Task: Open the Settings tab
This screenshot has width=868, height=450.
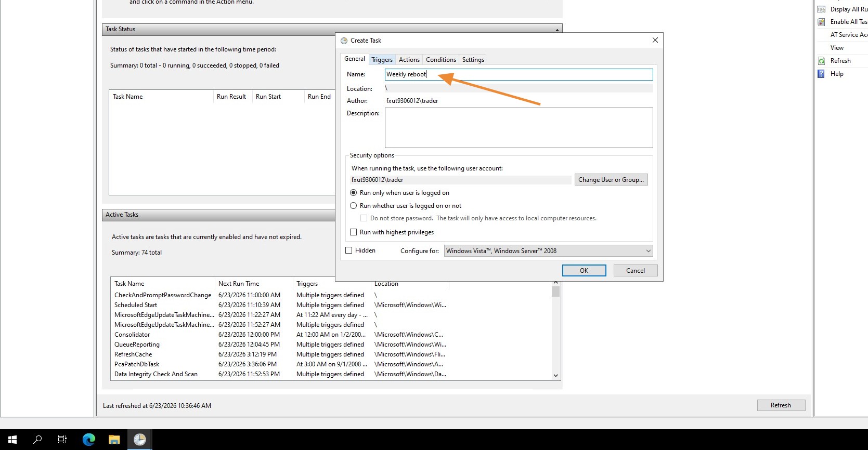Action: (473, 60)
